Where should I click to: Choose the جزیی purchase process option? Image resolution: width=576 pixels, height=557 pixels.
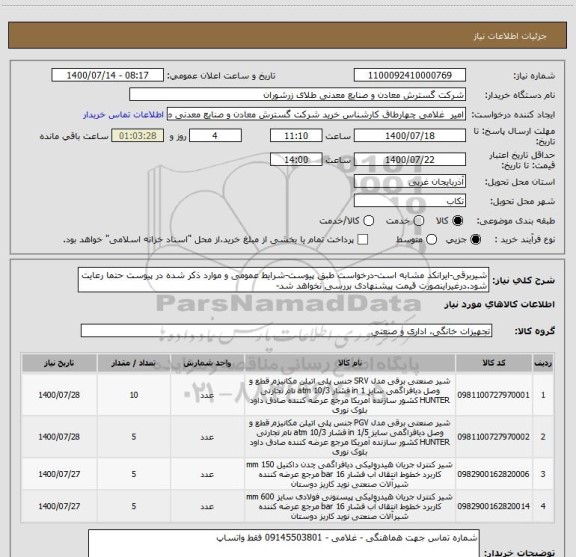[476, 240]
